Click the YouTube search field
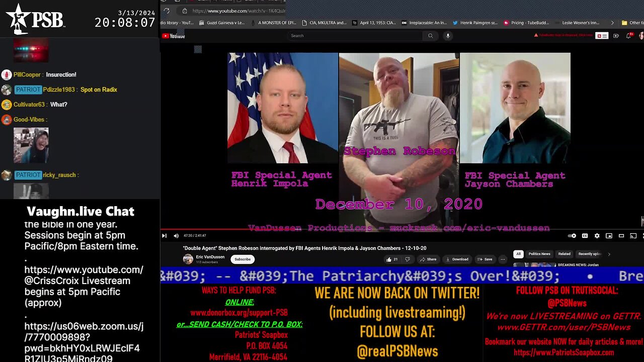This screenshot has height=362, width=644. tap(356, 36)
